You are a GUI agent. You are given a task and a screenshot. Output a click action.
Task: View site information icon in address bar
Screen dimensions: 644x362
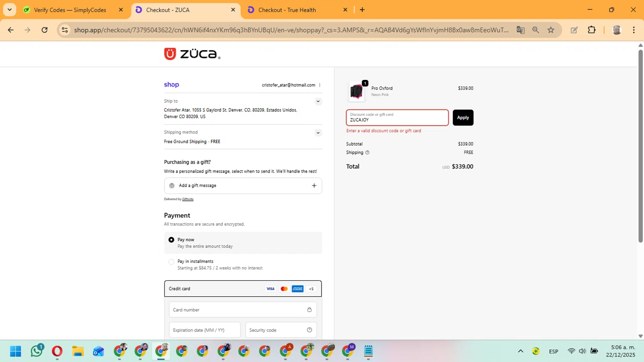pyautogui.click(x=65, y=30)
